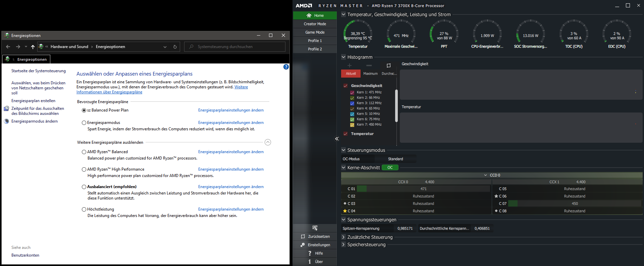Click the Zurücksetzen reset icon

coord(303,236)
